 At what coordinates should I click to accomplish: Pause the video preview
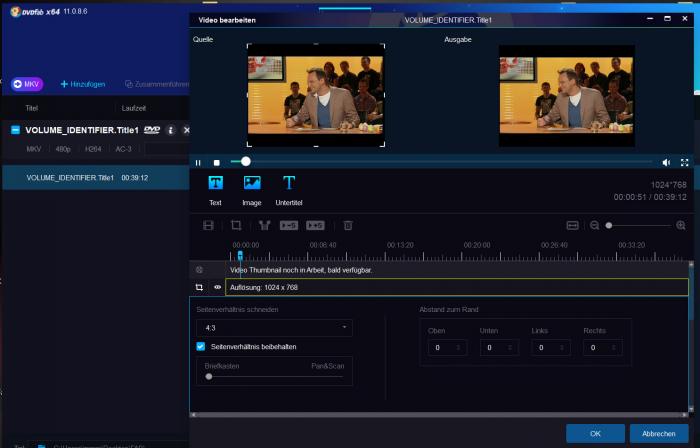(x=198, y=162)
